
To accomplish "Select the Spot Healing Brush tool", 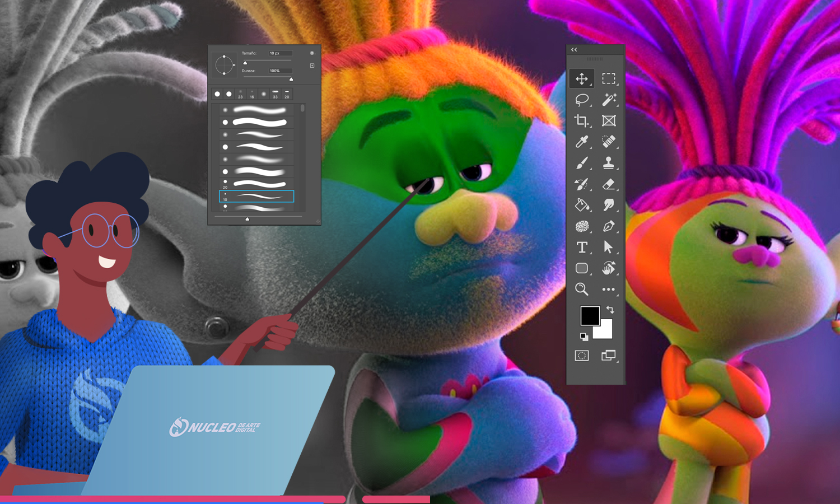I will pyautogui.click(x=609, y=142).
